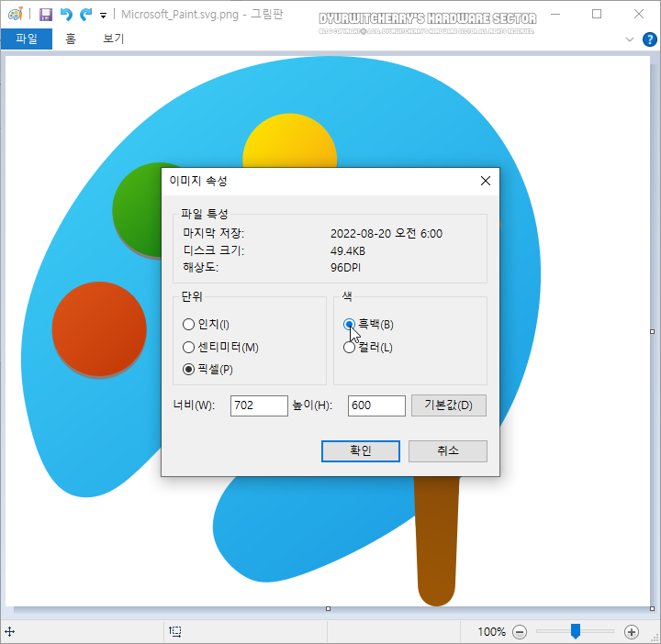Screen dimensions: 661x644
Task: Choose the 컬러(L) color option
Action: (349, 347)
